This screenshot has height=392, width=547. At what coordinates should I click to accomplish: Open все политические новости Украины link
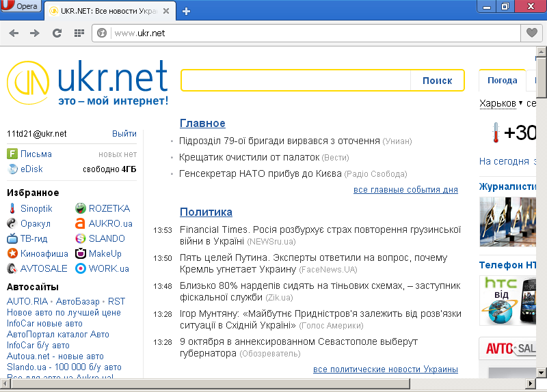click(x=386, y=369)
